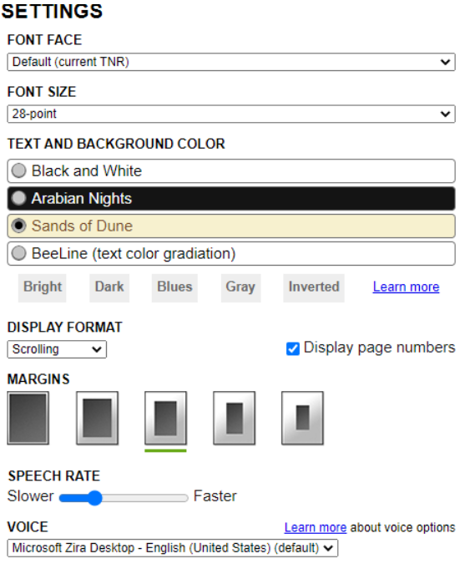Choose the widest margin icon
The width and height of the screenshot is (475, 574).
tap(302, 418)
